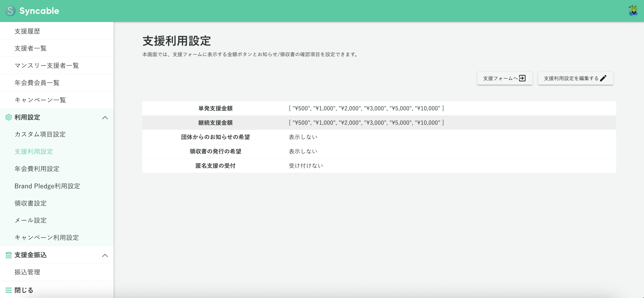Open 振込管理 under 支援金振込
The image size is (644, 298).
(x=27, y=272)
